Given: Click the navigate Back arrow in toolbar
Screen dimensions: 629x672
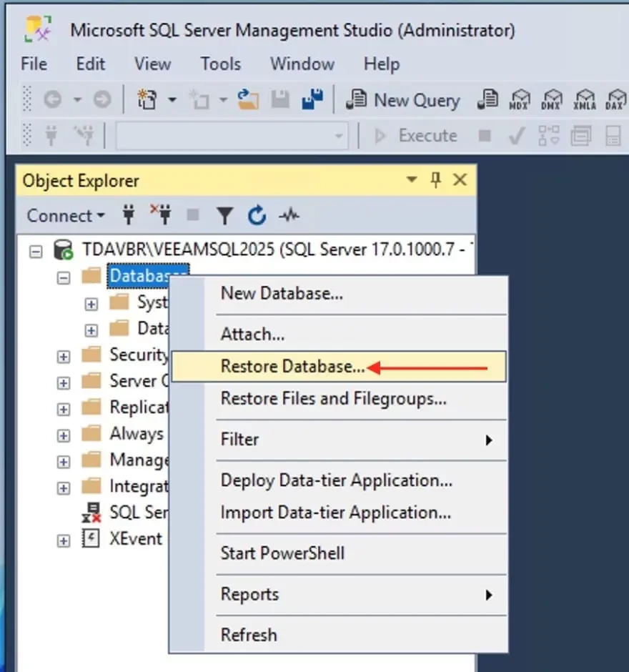Looking at the screenshot, I should pyautogui.click(x=53, y=100).
